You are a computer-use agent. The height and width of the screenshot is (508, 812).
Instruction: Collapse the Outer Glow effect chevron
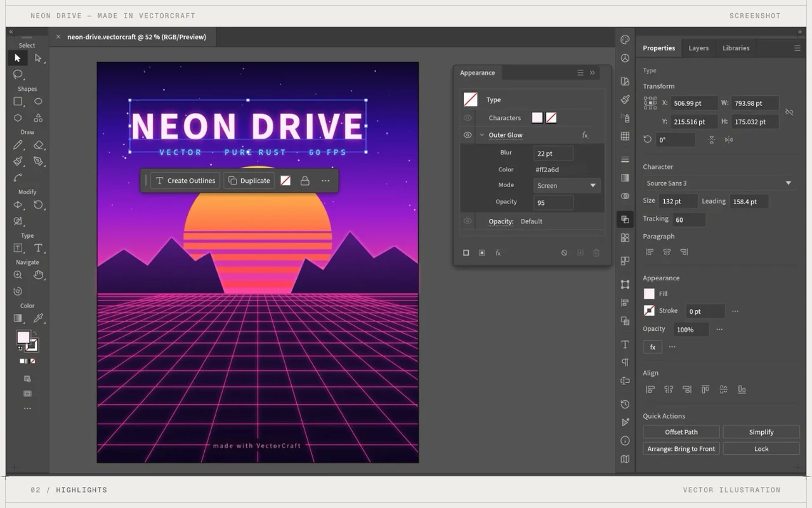tap(482, 135)
